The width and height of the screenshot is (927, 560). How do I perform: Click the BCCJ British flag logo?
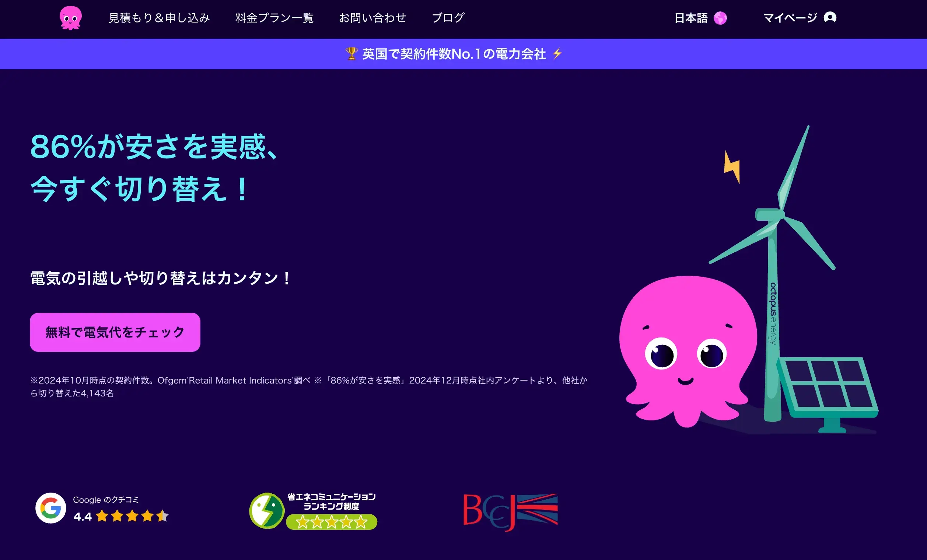511,511
